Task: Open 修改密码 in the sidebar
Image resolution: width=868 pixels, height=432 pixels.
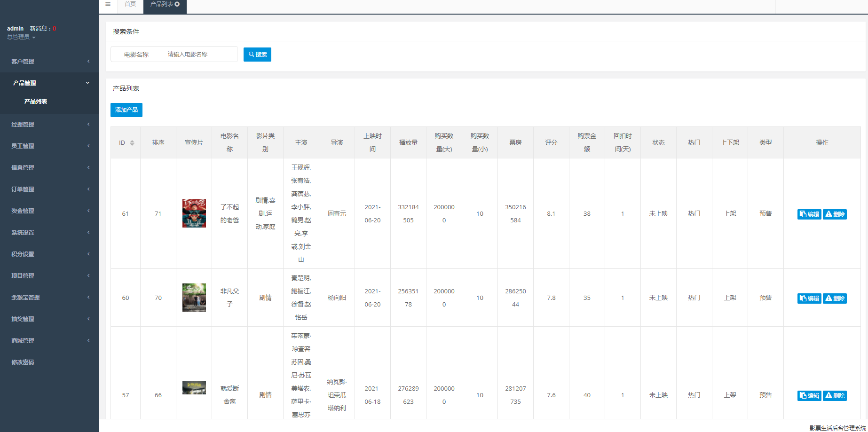Action: (23, 362)
